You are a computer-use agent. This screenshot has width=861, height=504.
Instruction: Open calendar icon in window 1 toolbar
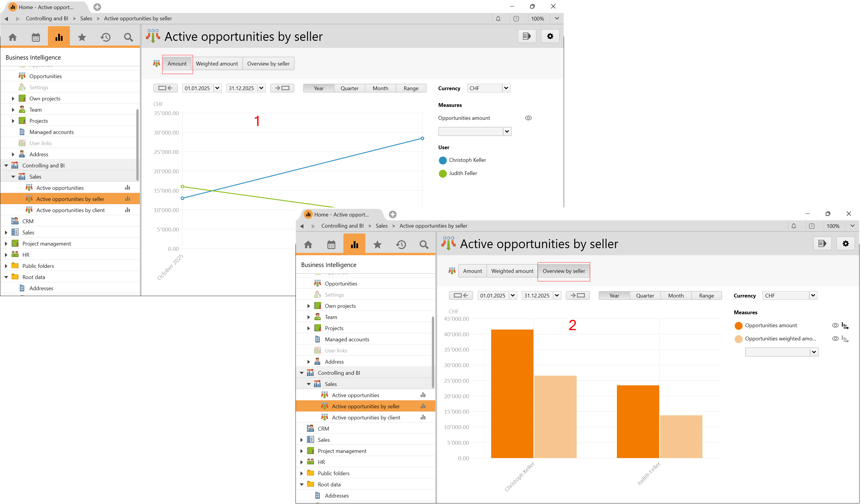click(x=36, y=37)
